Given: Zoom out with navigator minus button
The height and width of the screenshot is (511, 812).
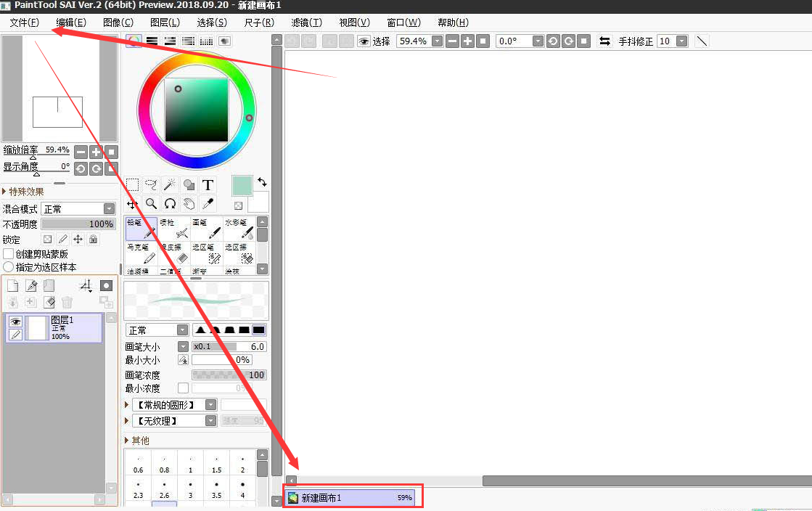Looking at the screenshot, I should point(81,152).
